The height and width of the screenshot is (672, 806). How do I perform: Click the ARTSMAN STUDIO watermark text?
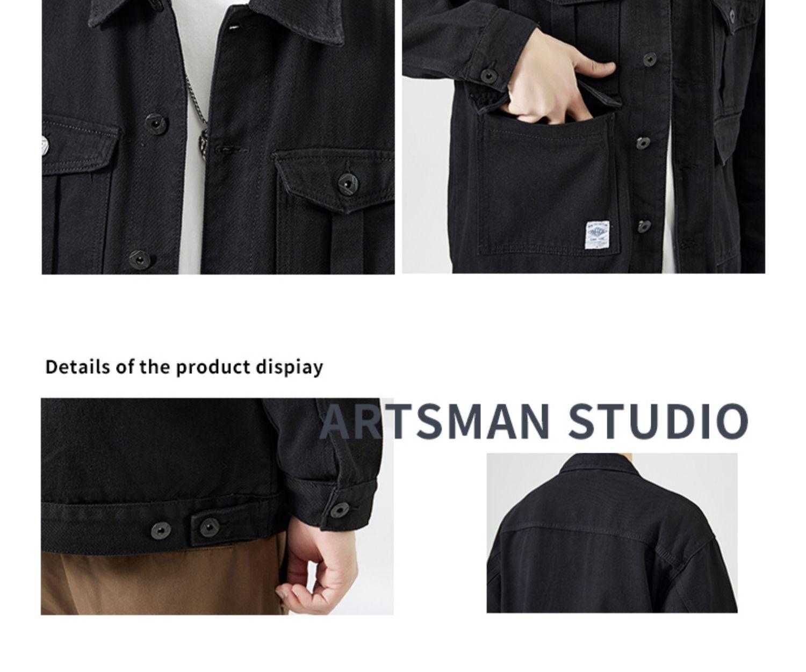click(x=534, y=421)
